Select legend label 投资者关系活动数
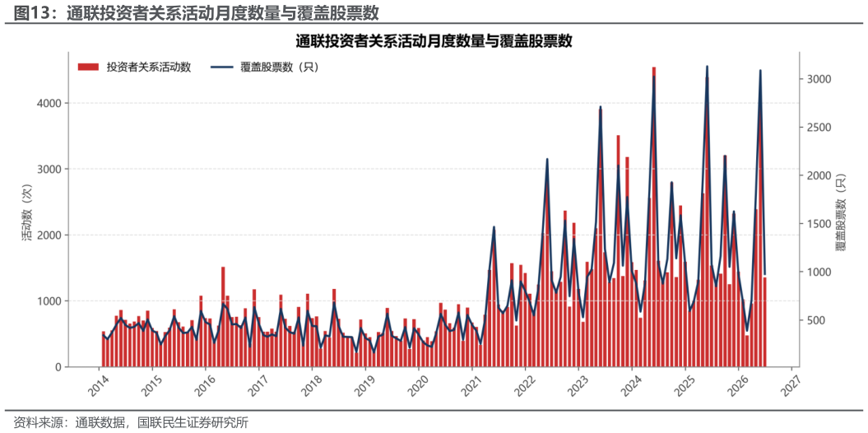Screen dimensions: 868x433 click(149, 67)
